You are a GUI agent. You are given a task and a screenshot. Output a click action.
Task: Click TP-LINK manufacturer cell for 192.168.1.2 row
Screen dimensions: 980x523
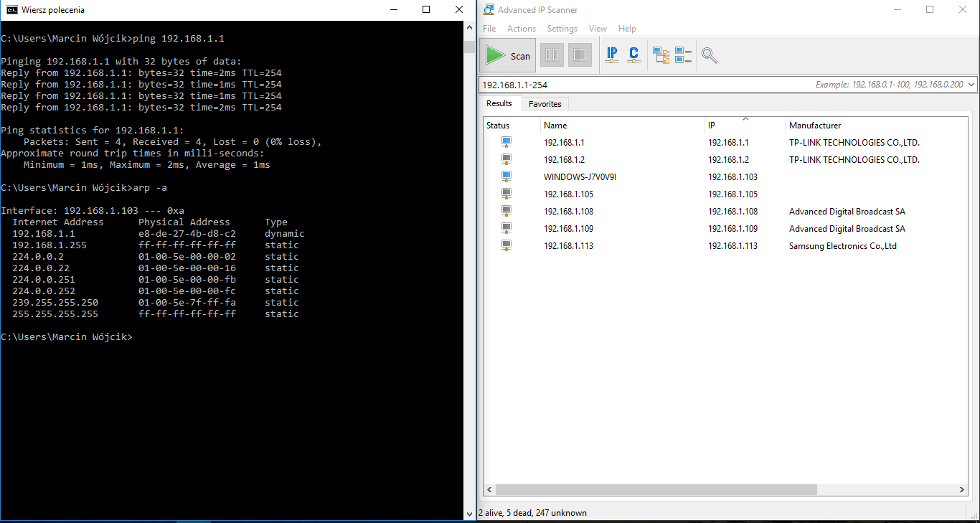(854, 160)
